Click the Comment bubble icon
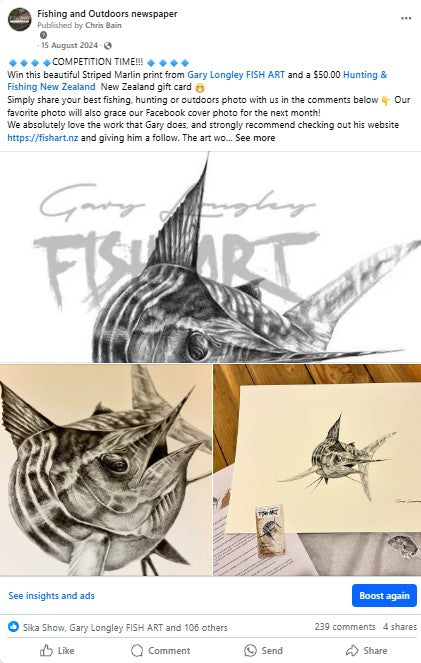Viewport: 421px width, 663px height. pos(137,650)
